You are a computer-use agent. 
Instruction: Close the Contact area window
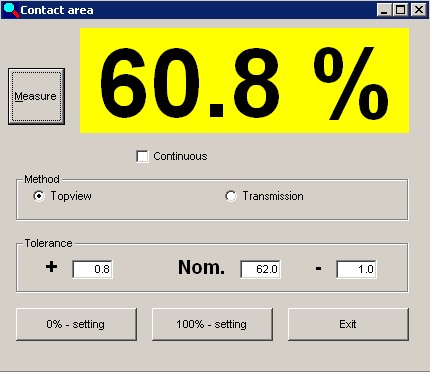click(x=419, y=10)
